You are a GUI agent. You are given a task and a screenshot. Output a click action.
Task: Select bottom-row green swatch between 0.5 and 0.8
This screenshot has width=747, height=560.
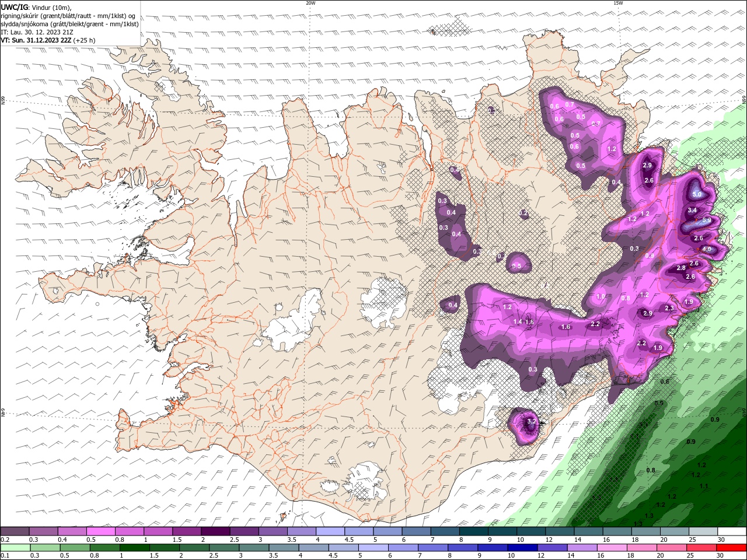coord(75,548)
